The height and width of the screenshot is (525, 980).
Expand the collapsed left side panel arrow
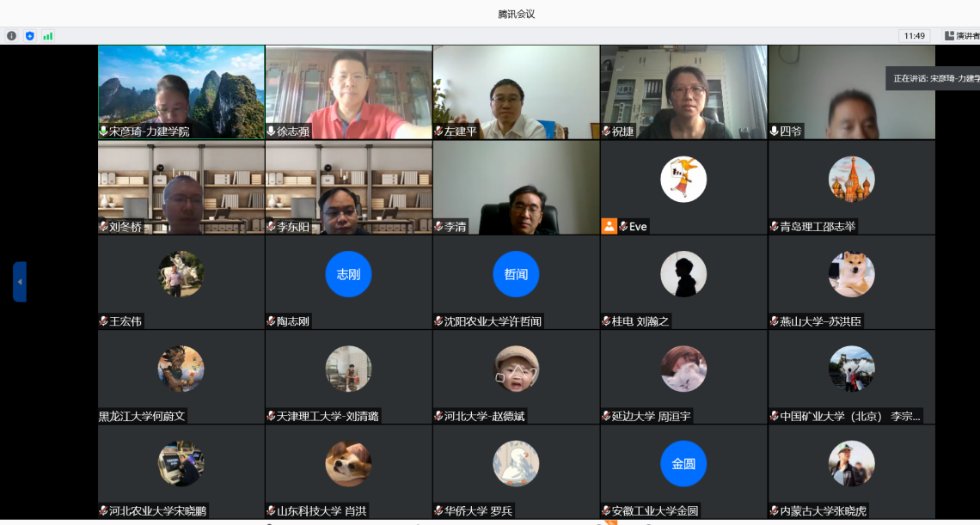coord(19,282)
